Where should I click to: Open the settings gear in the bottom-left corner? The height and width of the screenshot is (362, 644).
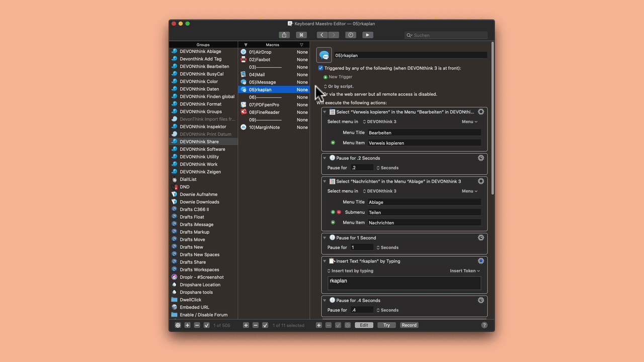[177, 325]
